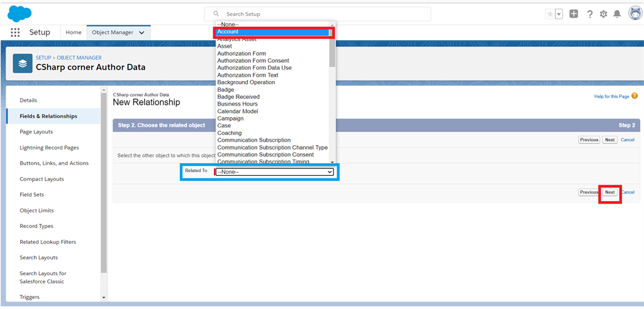Open the App Launcher dots grid

tap(15, 33)
